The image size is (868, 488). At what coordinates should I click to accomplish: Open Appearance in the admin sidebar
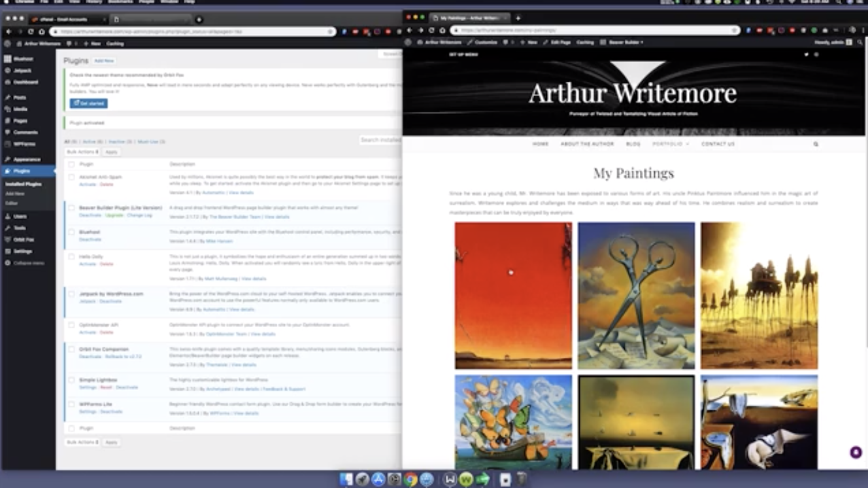coord(27,160)
